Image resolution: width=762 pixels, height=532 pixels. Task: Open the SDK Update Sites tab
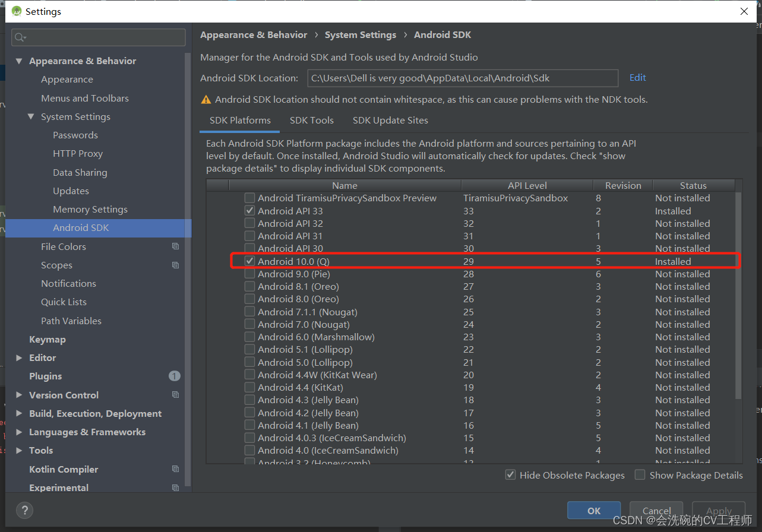click(390, 121)
